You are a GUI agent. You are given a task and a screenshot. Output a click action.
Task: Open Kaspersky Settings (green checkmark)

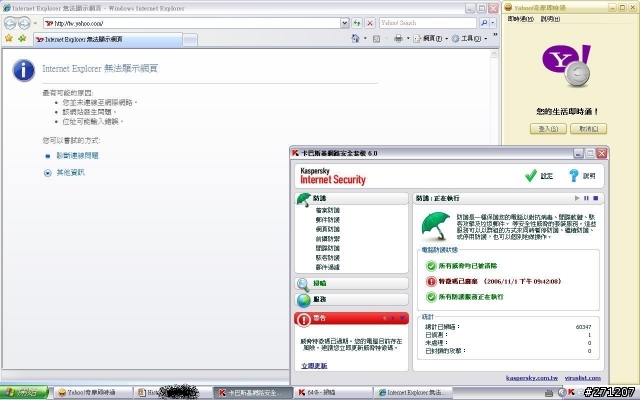point(539,176)
